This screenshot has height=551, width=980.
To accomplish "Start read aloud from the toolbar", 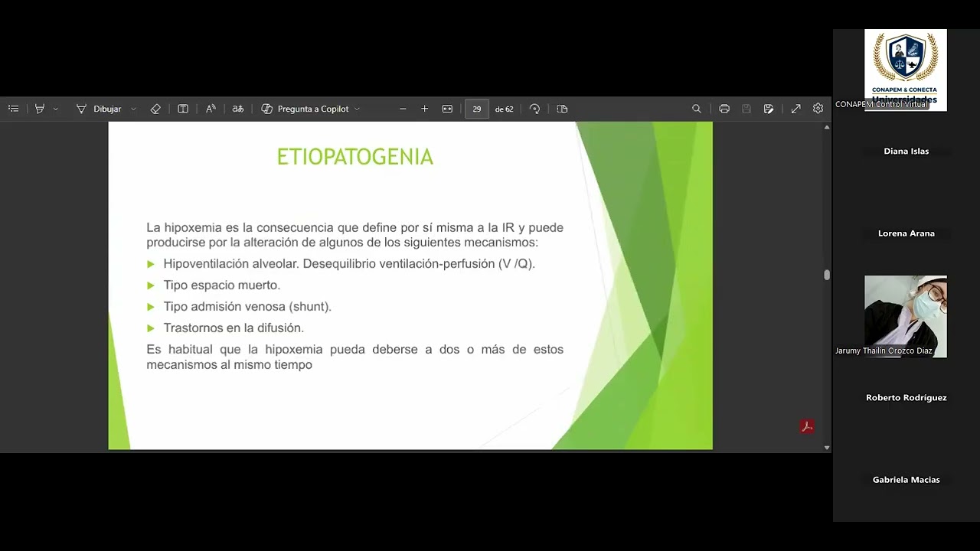I will point(211,109).
